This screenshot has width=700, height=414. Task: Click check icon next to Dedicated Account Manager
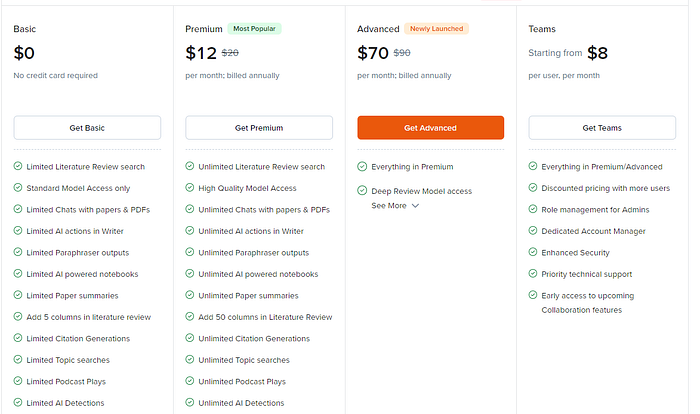click(533, 231)
